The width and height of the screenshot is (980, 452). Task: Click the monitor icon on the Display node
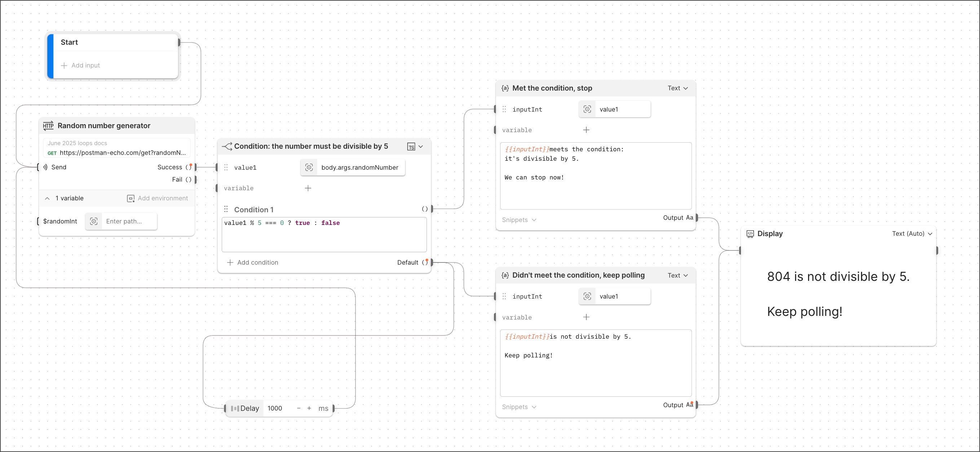coord(750,234)
